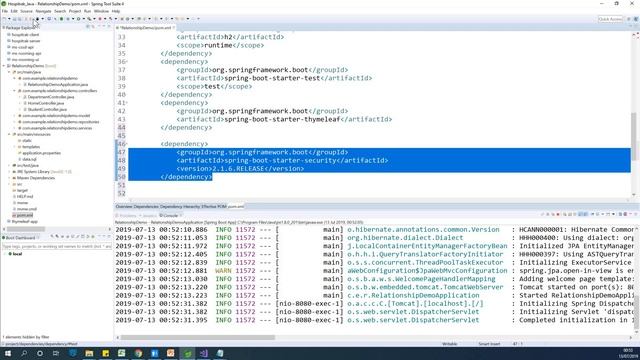Click the 2.1.6.RELEASE version line

(240, 169)
